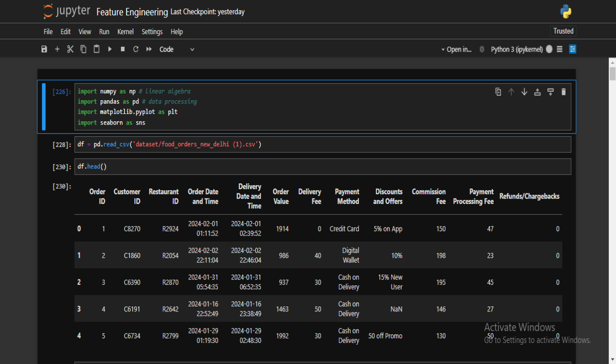Click the Last Checkpoint: yesterday text
616x364 pixels.
click(208, 12)
